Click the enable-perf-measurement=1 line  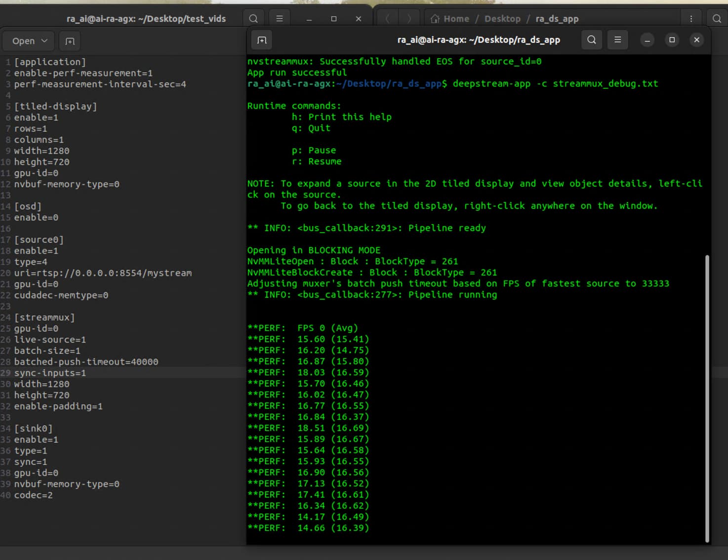[83, 73]
